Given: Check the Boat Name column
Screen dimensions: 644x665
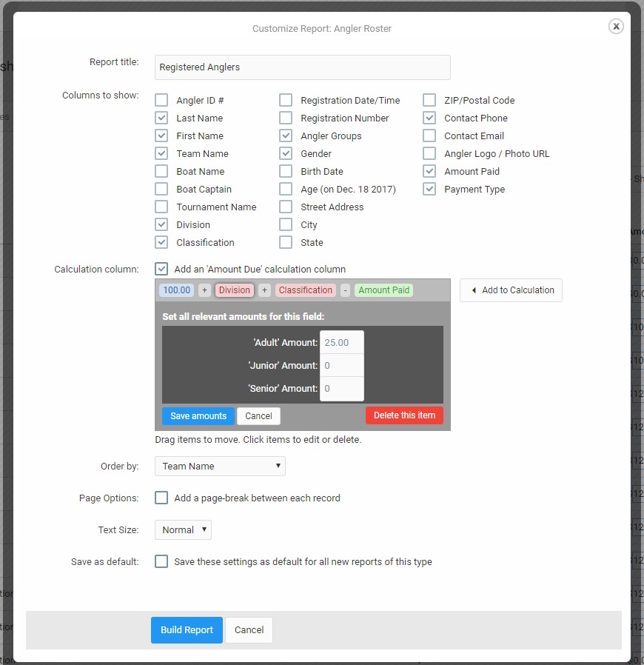Looking at the screenshot, I should (x=161, y=171).
